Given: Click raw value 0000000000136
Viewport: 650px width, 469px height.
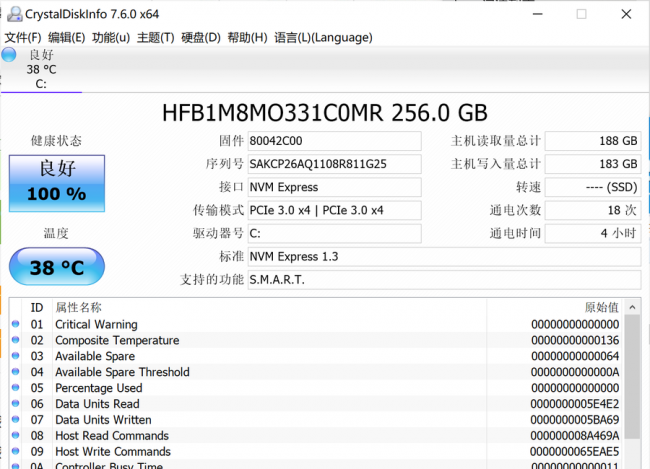Looking at the screenshot, I should pos(575,340).
